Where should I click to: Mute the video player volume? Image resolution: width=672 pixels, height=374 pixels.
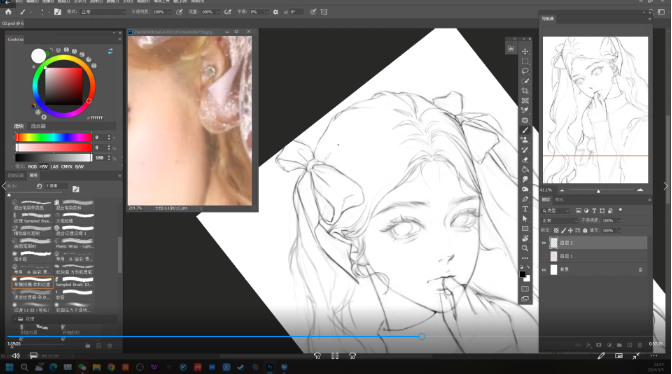(x=16, y=356)
